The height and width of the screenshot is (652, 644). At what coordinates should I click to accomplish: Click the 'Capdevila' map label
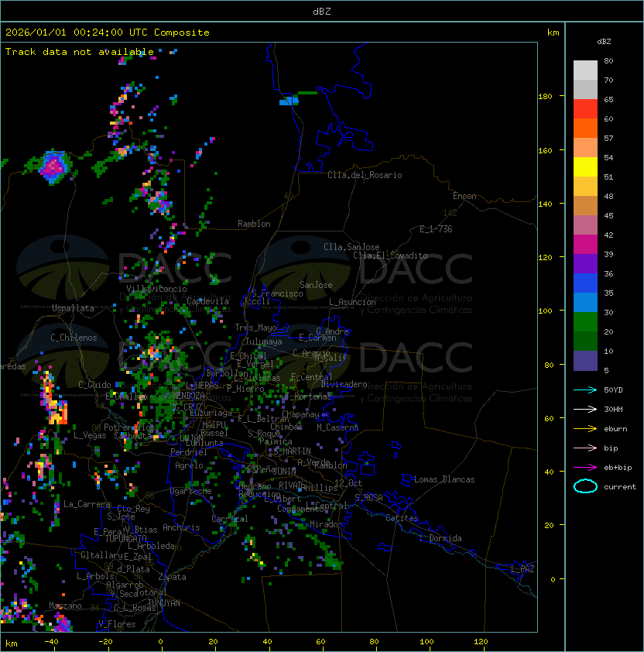tap(207, 301)
